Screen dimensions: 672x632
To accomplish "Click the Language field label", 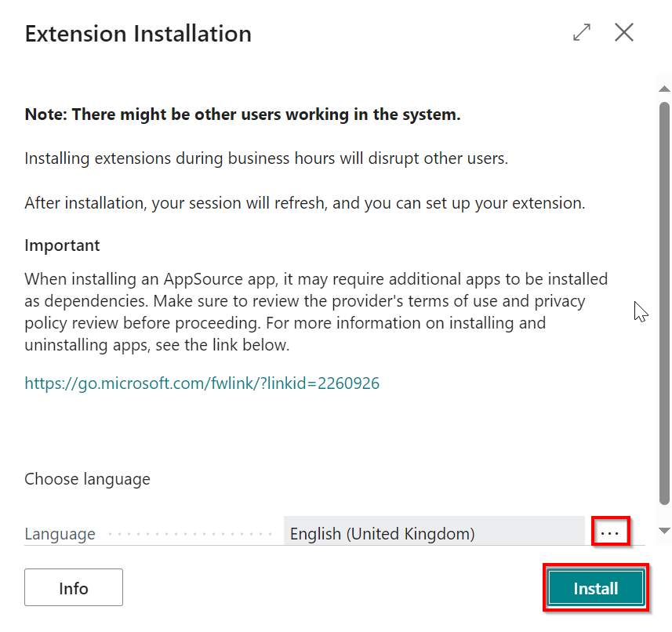I will 60,534.
